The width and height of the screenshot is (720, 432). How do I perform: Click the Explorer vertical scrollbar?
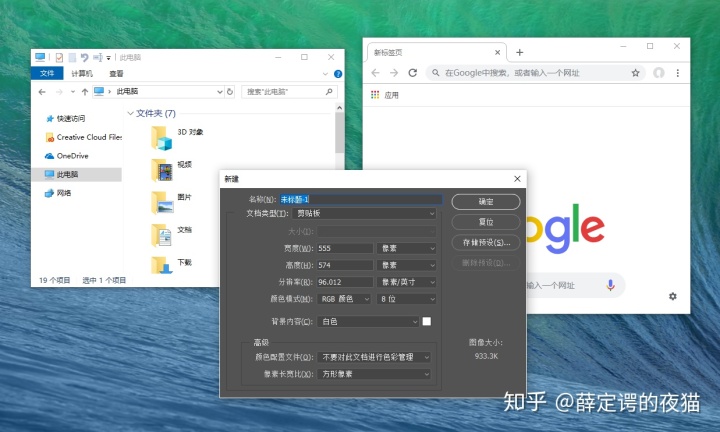tap(339, 132)
